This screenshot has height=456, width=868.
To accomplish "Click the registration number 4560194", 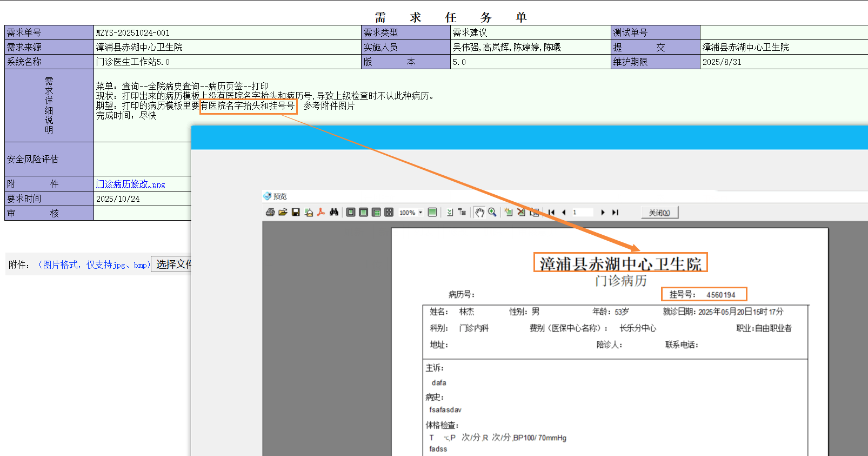I will click(721, 295).
